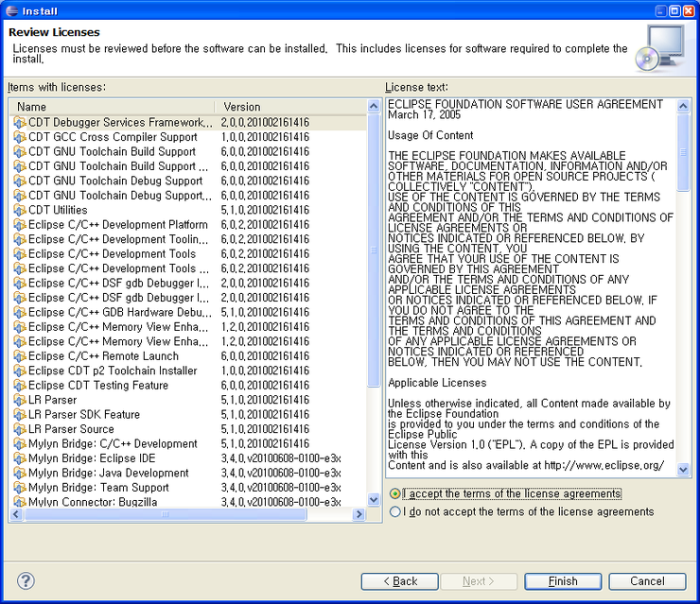Image resolution: width=700 pixels, height=604 pixels.
Task: Select the CDT GNU Toolchain Debug Support row
Action: click(188, 181)
